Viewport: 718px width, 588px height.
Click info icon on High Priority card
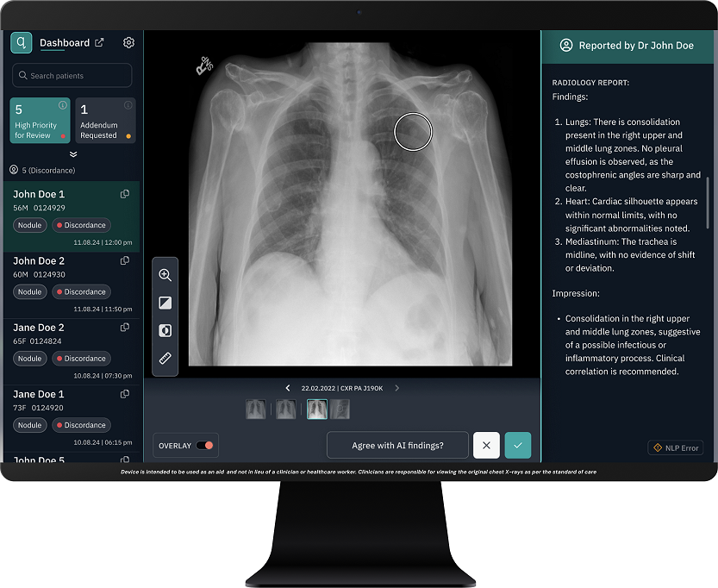coord(63,105)
